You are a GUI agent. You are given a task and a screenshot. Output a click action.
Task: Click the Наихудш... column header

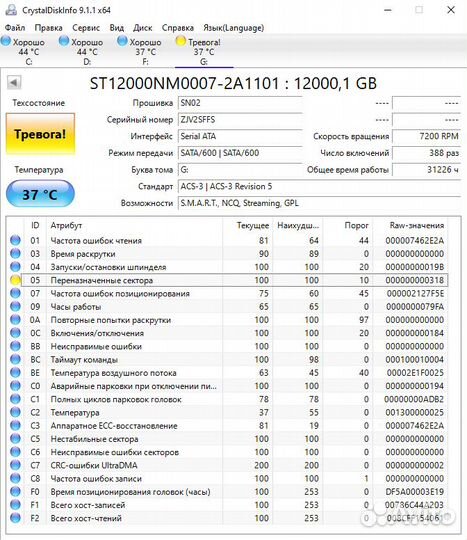click(x=298, y=225)
